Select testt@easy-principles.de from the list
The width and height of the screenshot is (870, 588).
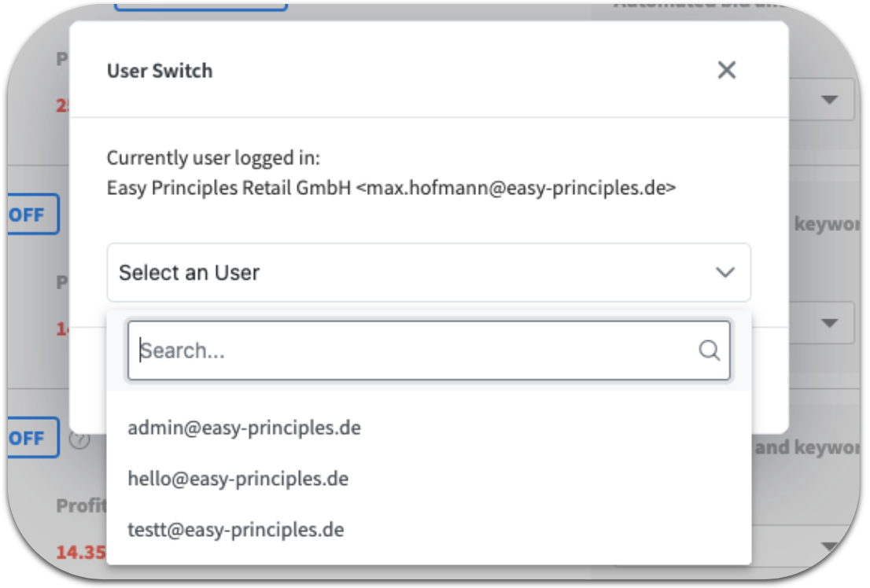point(235,529)
